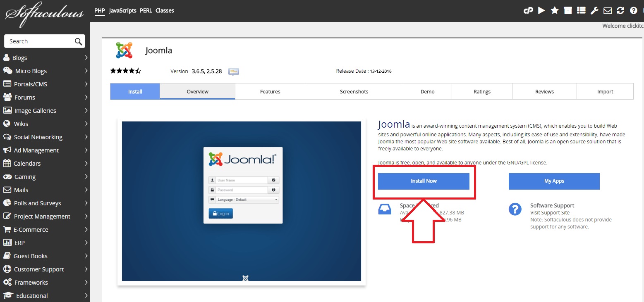This screenshot has height=302, width=644.
Task: Open the Reviews tab
Action: tap(544, 91)
